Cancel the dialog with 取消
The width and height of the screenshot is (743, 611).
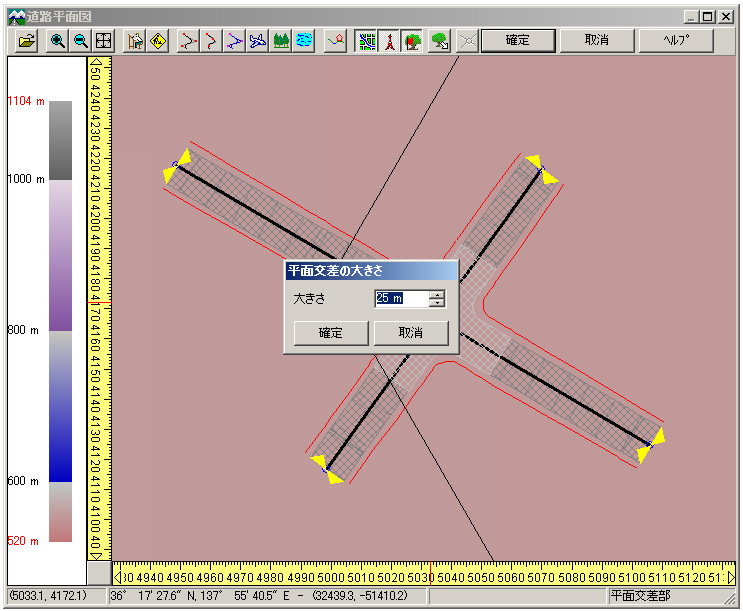click(411, 333)
